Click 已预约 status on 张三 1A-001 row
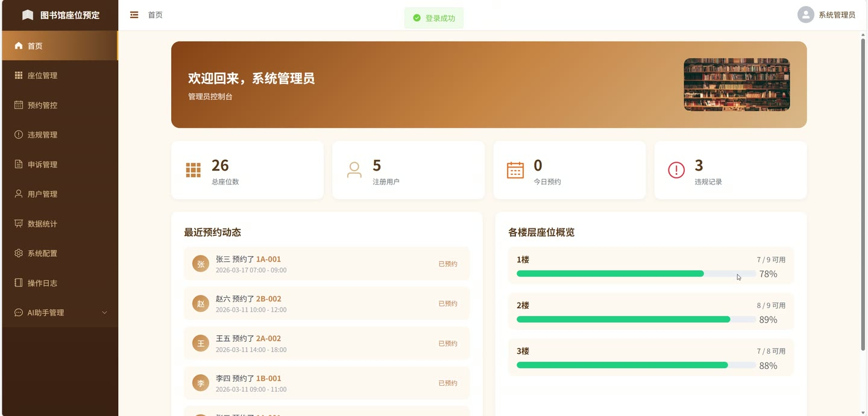 click(x=448, y=264)
